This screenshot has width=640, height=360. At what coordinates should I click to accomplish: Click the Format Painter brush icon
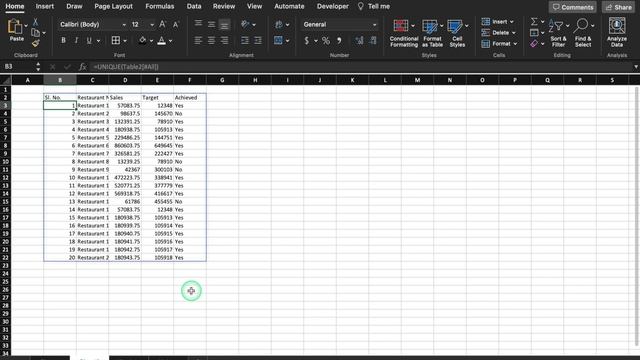pos(36,43)
